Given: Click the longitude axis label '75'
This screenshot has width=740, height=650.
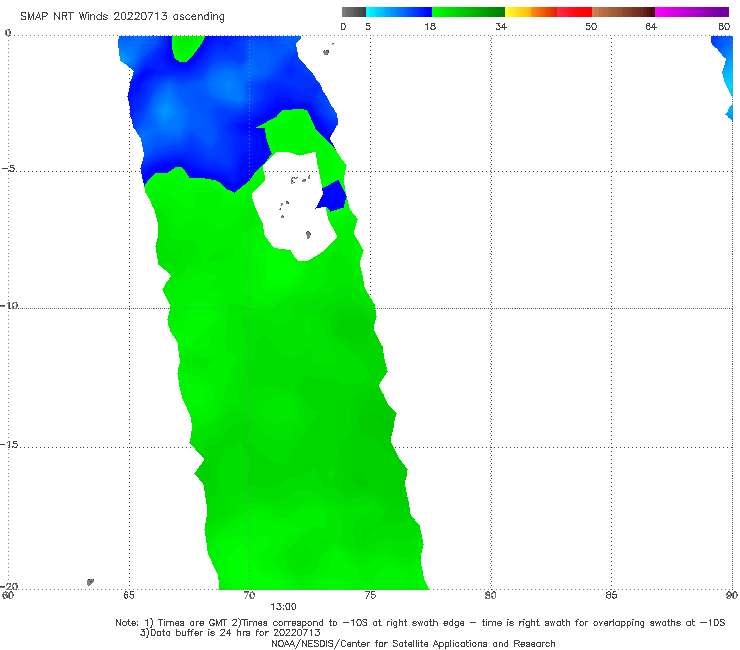Looking at the screenshot, I should click(x=370, y=595).
